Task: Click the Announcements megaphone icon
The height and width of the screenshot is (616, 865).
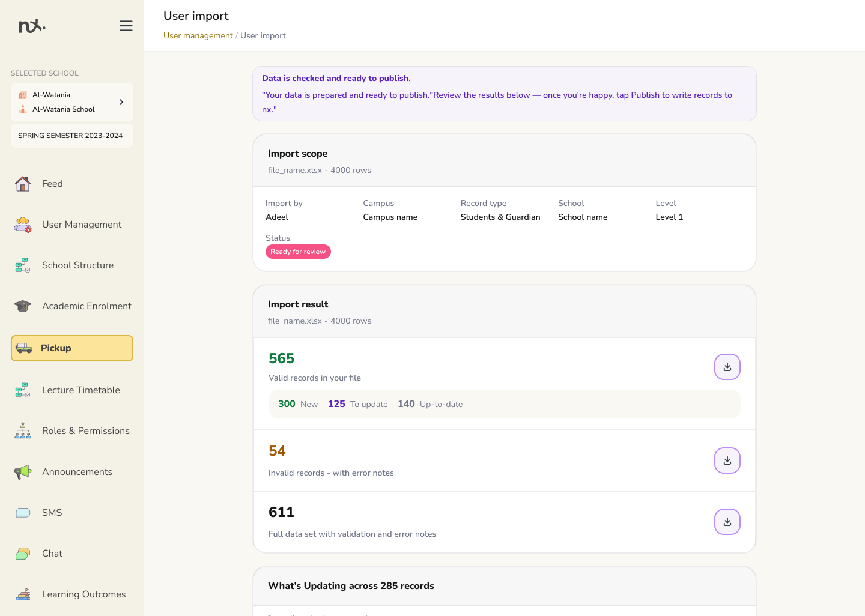Action: (x=23, y=472)
